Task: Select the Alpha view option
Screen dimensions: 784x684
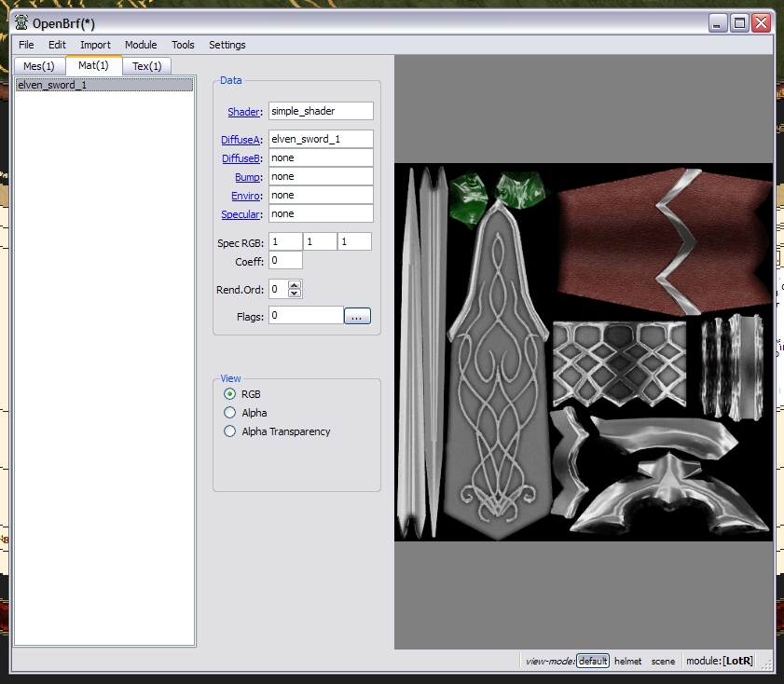Action: (x=245, y=413)
